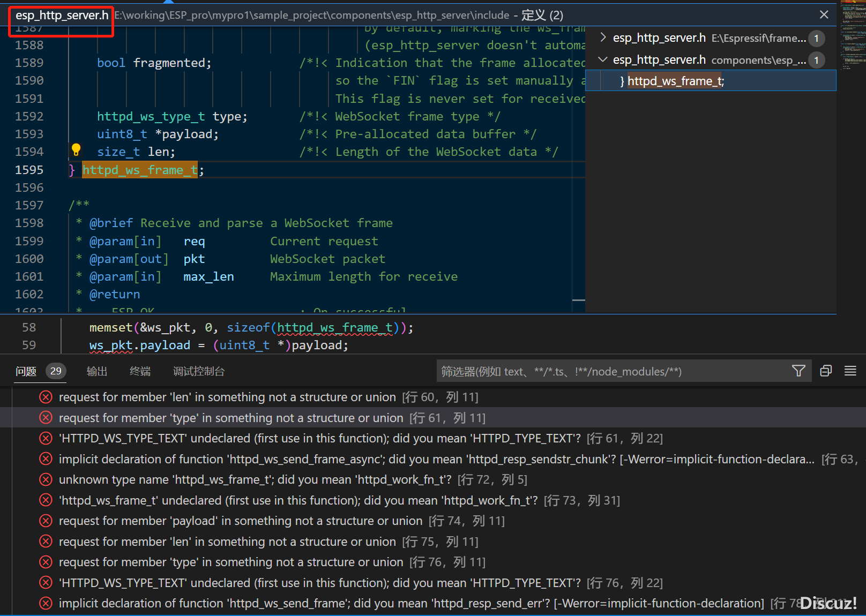
Task: Click ws_pkt.payload on line 59
Action: (x=140, y=345)
